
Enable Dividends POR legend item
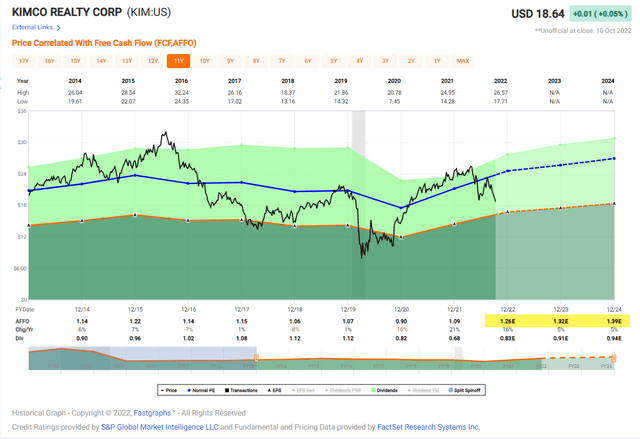(343, 390)
